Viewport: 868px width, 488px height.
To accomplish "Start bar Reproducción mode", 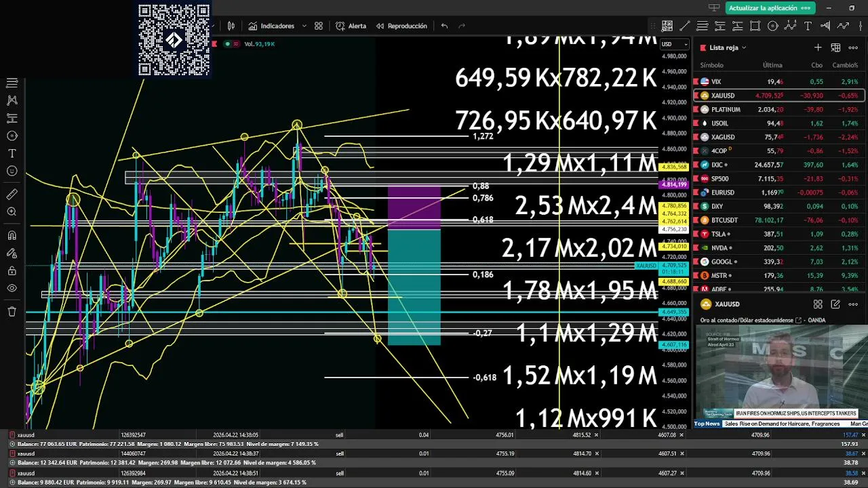I will [401, 26].
